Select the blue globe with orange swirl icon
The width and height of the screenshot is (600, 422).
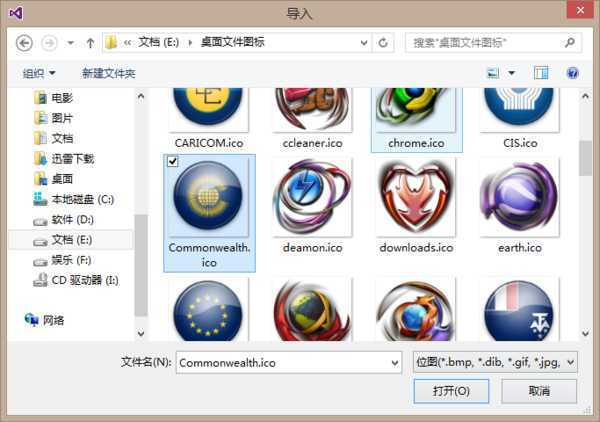point(416,310)
